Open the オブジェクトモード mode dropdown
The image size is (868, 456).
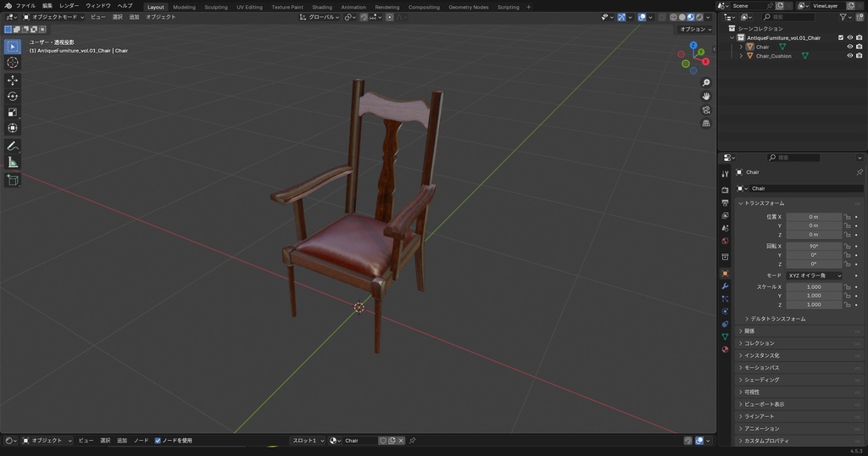coord(53,17)
